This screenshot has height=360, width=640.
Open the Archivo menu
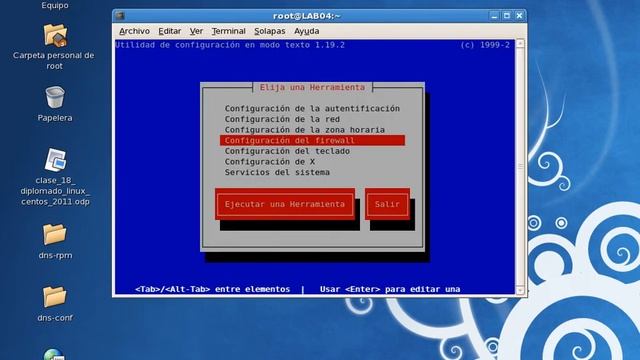click(134, 31)
